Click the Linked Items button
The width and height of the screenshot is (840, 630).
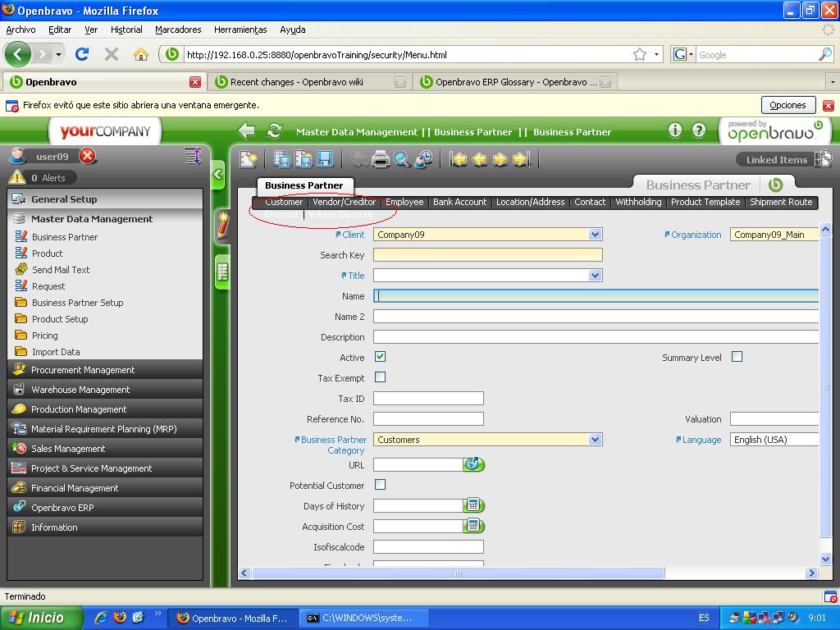tap(776, 160)
